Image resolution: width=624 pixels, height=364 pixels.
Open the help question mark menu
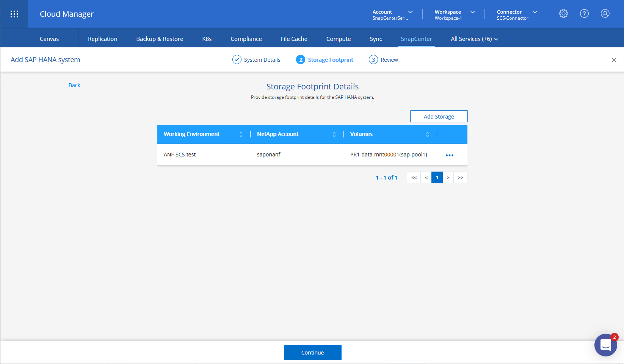(584, 14)
